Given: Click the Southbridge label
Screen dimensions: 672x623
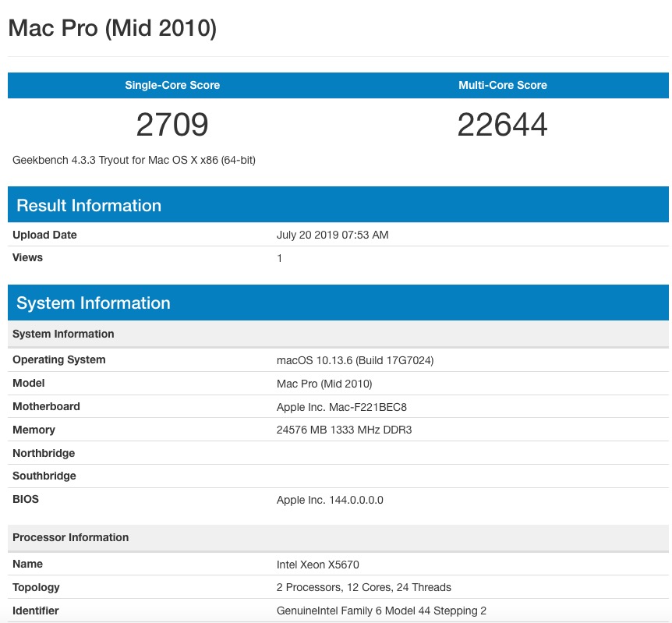Looking at the screenshot, I should 44,476.
